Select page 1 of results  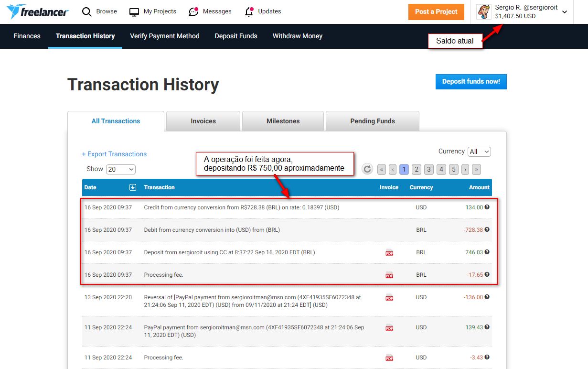point(404,169)
